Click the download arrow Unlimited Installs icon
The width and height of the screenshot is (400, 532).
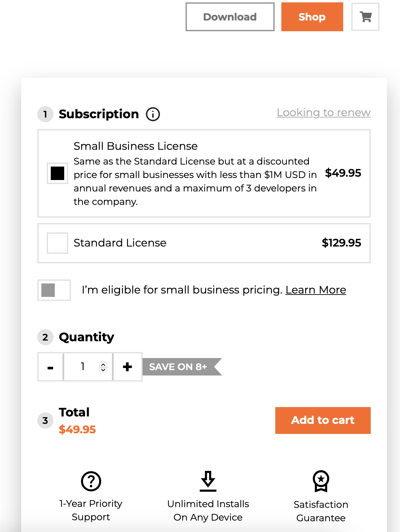(208, 481)
